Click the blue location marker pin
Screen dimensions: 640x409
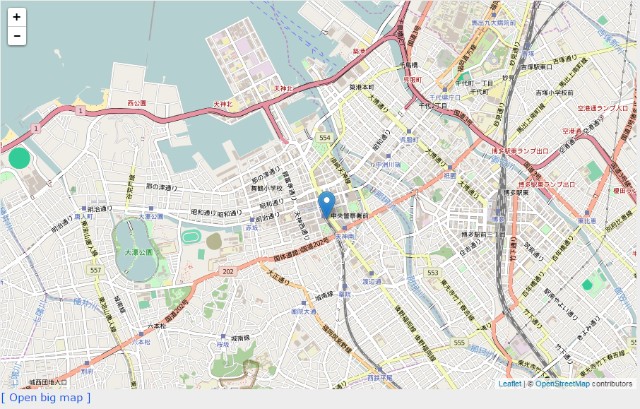[327, 205]
